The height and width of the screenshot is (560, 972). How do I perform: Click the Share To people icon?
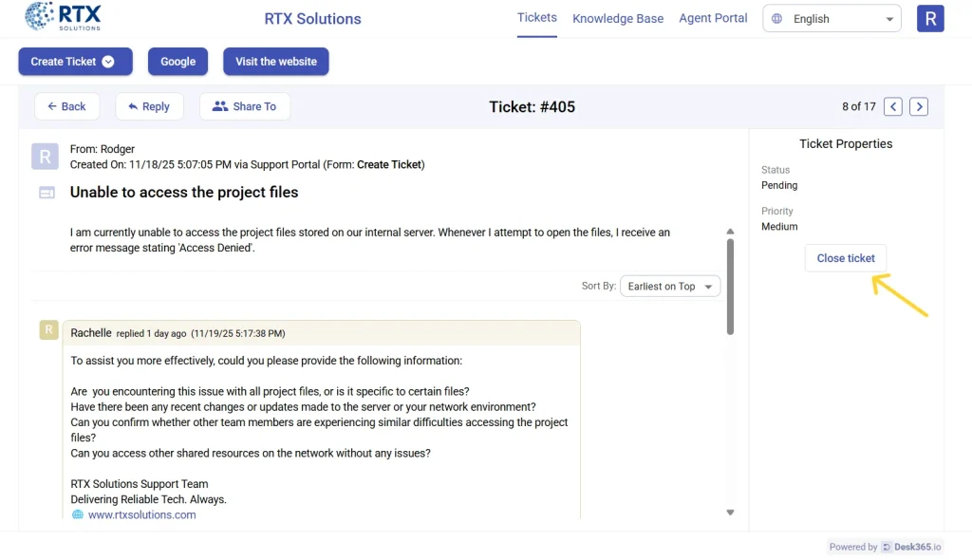[x=219, y=105]
